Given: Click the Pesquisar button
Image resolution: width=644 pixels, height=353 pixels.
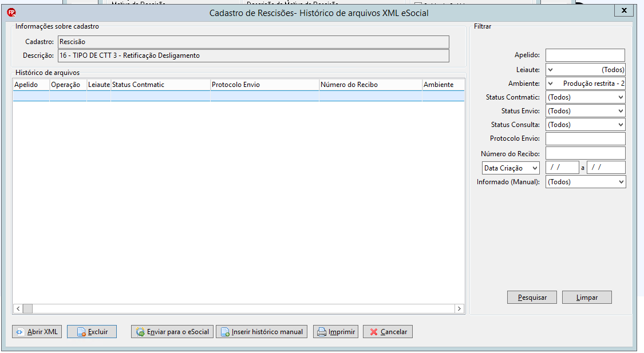Looking at the screenshot, I should [532, 297].
